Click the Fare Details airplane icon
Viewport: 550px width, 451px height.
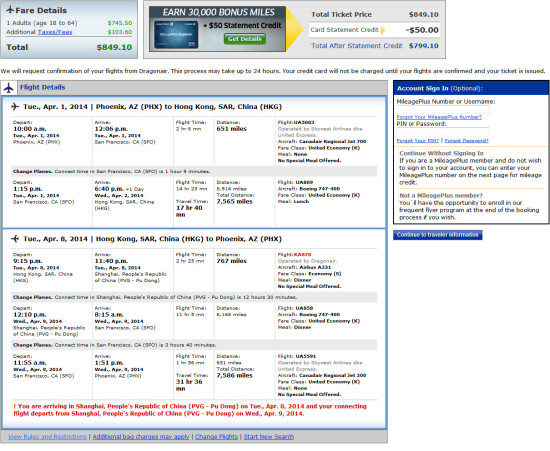pos(10,10)
